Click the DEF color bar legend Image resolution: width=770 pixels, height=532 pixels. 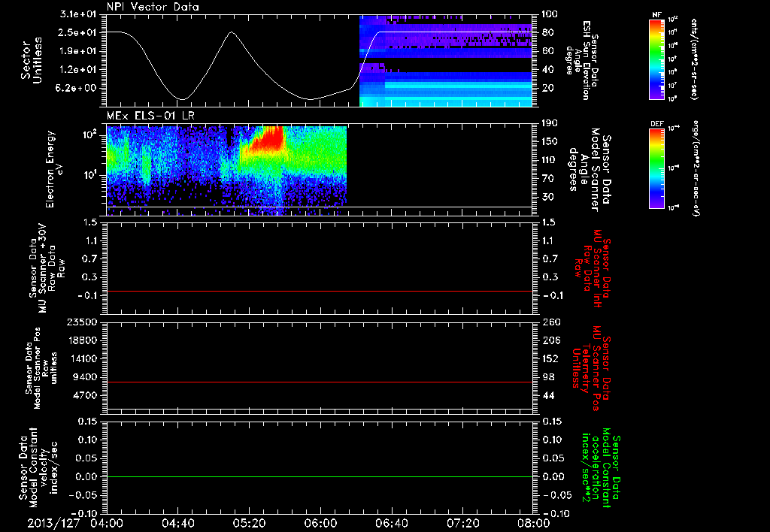(657, 168)
